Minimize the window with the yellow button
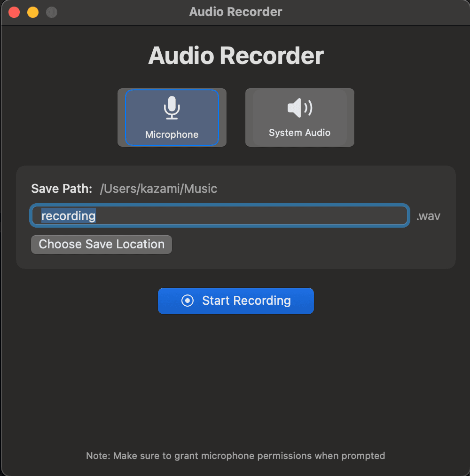This screenshot has width=470, height=476. click(x=33, y=12)
